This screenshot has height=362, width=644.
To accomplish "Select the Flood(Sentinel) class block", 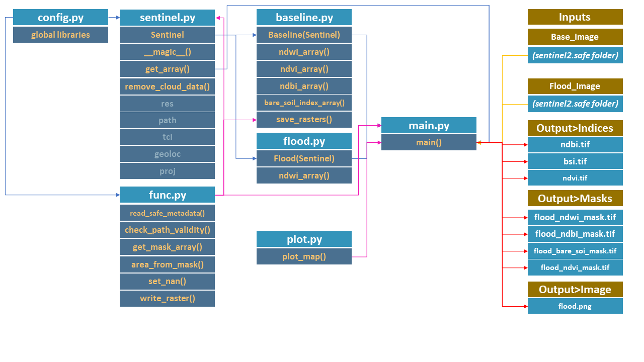I will [x=304, y=158].
